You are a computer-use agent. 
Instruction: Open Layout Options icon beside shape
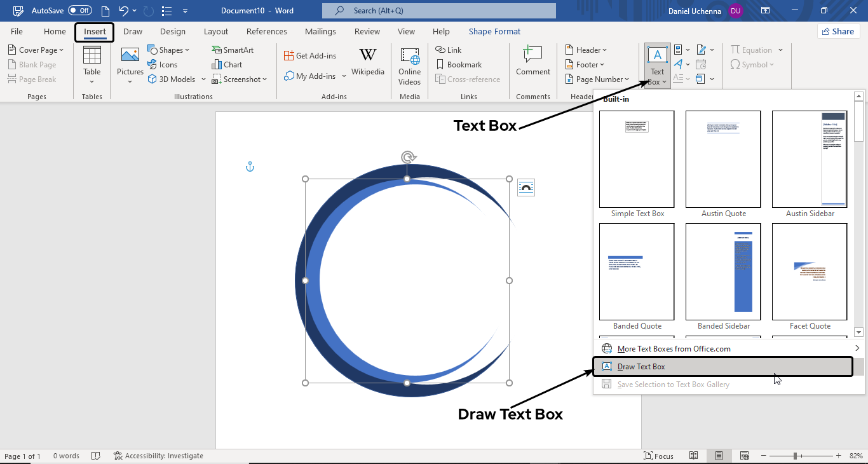point(526,188)
